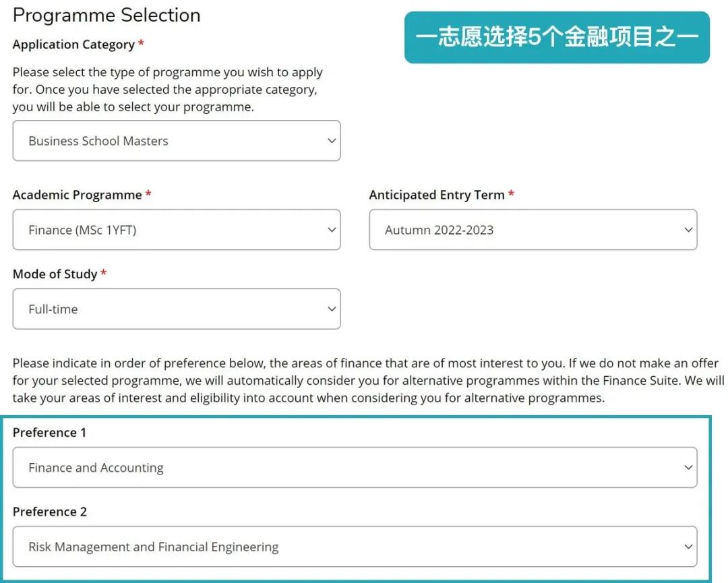Click the Application Category field label
The height and width of the screenshot is (583, 728).
(73, 44)
